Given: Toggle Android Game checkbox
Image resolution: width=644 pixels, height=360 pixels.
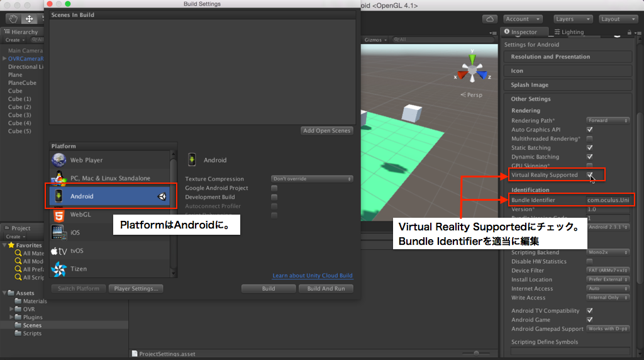Looking at the screenshot, I should coord(589,320).
